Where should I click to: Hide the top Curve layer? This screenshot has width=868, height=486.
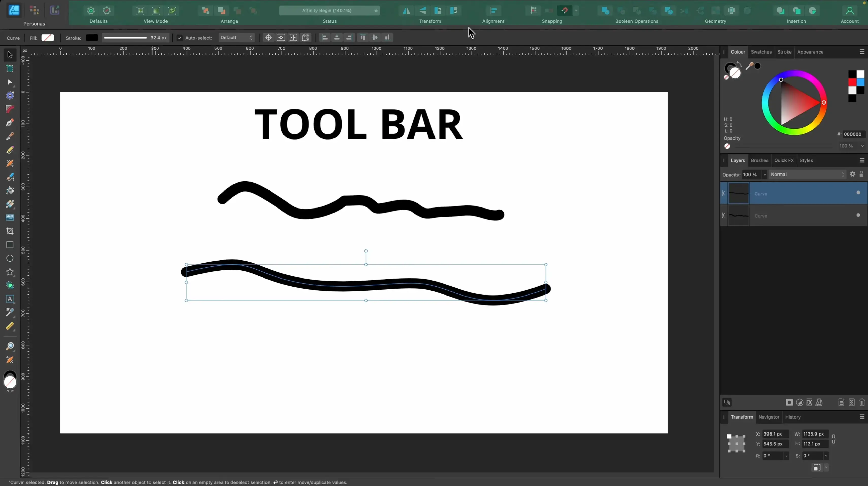[x=858, y=193]
